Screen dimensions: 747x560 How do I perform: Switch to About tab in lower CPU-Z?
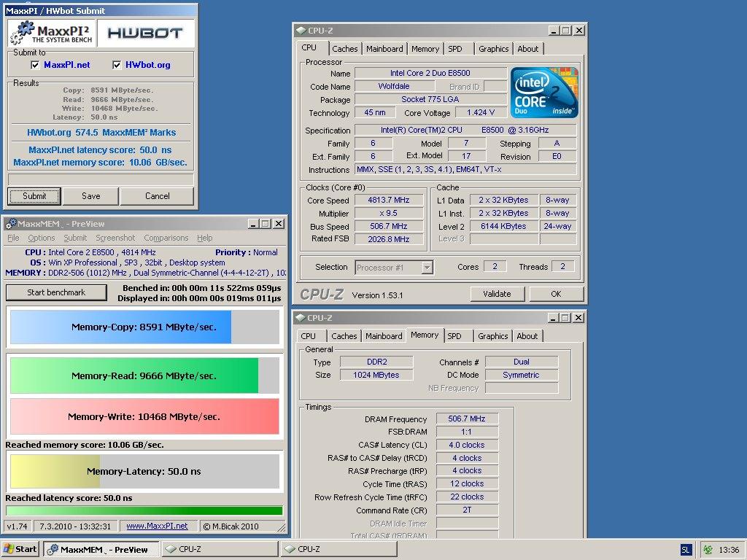(527, 335)
